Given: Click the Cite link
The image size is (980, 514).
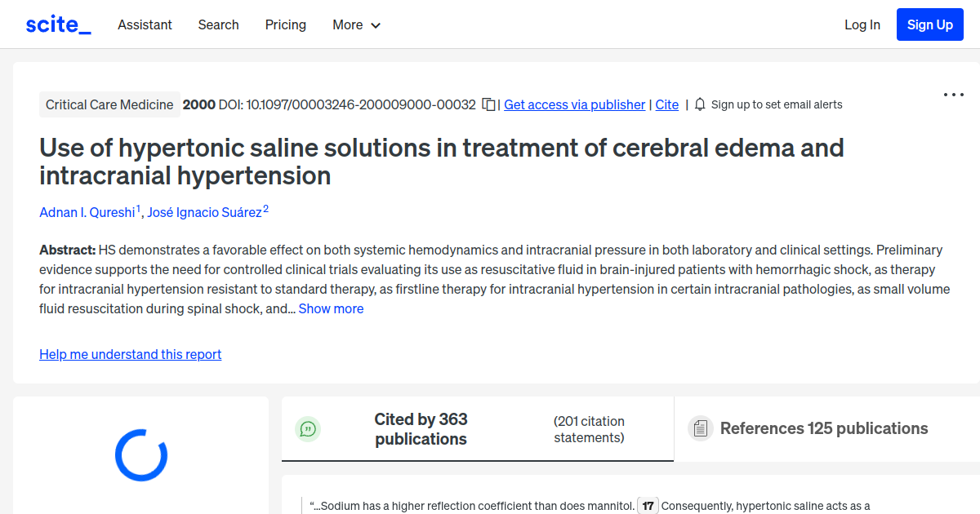Looking at the screenshot, I should click(x=666, y=104).
